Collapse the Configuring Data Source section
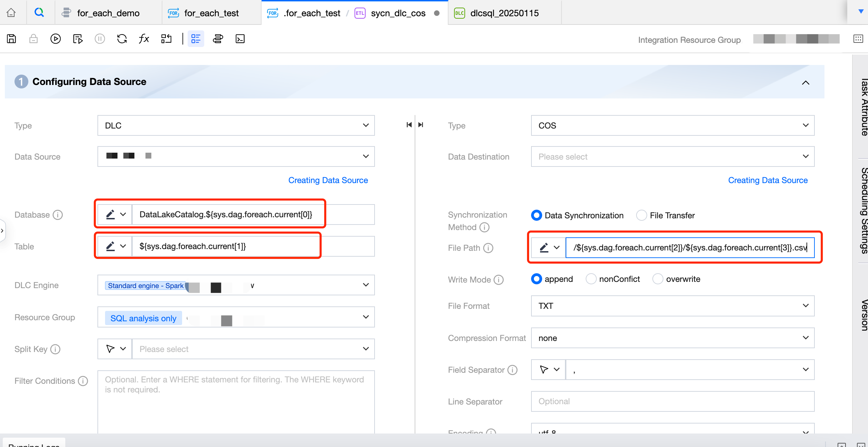 805,83
